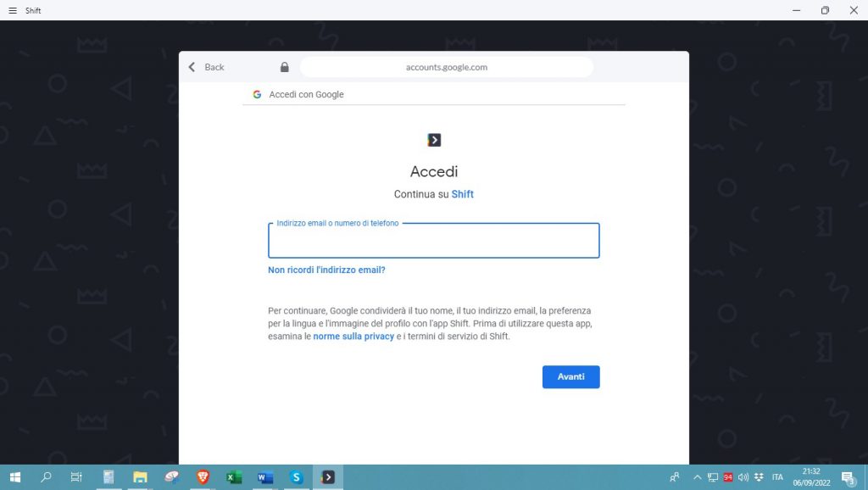Image resolution: width=868 pixels, height=490 pixels.
Task: Click the Back arrow in the browser bar
Action: (x=192, y=67)
